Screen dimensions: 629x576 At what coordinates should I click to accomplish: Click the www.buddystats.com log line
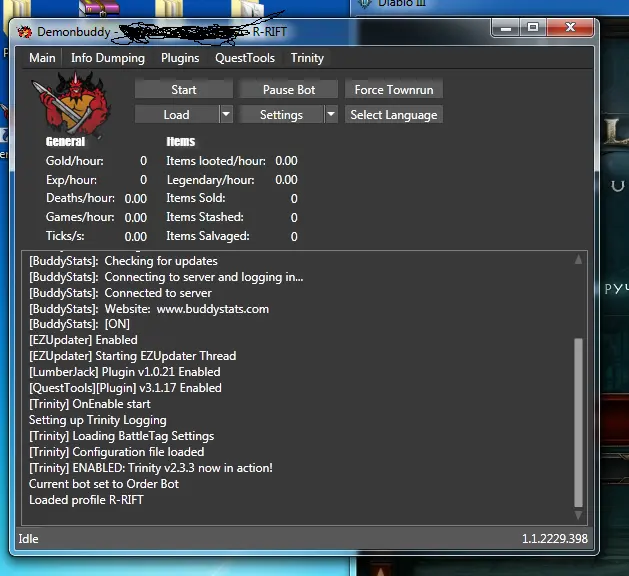click(x=149, y=309)
